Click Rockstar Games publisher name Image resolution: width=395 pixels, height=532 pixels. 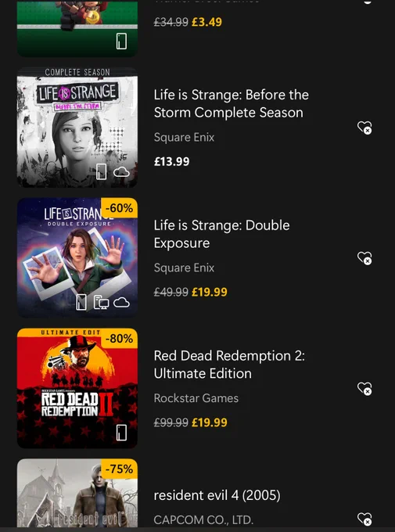(x=196, y=398)
